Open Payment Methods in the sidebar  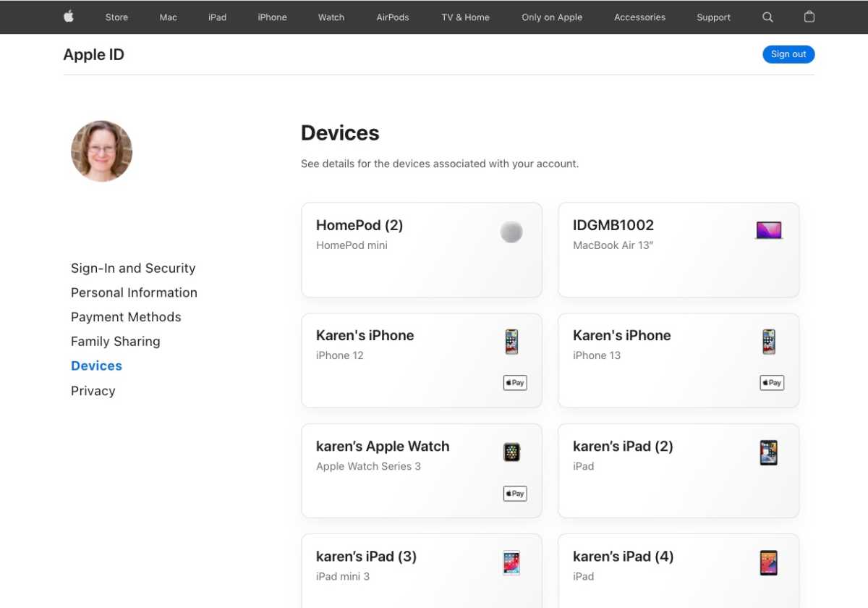click(x=126, y=317)
